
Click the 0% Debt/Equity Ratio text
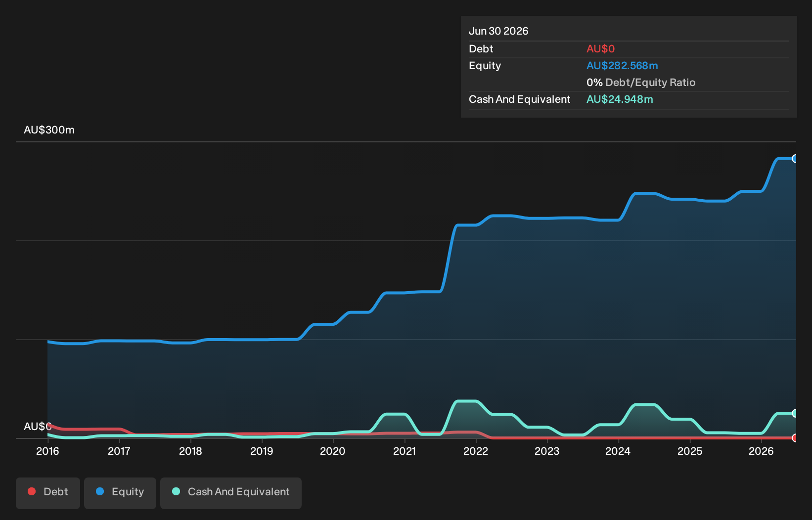pyautogui.click(x=641, y=83)
